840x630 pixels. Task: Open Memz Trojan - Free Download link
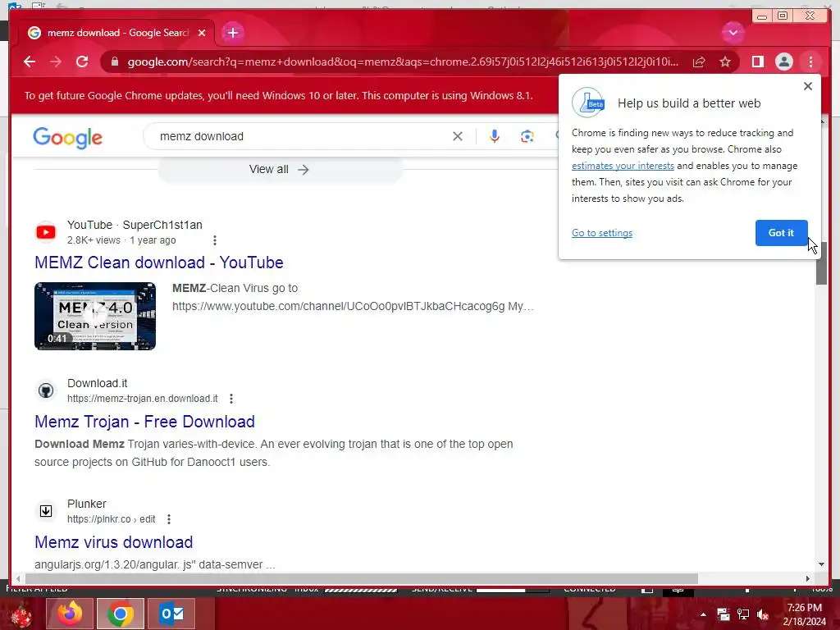pyautogui.click(x=144, y=422)
